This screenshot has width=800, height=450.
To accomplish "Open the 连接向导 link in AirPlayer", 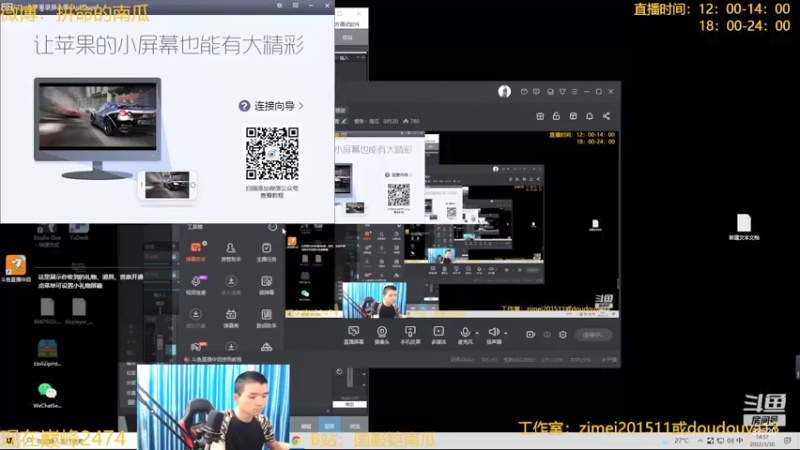I will [x=271, y=106].
